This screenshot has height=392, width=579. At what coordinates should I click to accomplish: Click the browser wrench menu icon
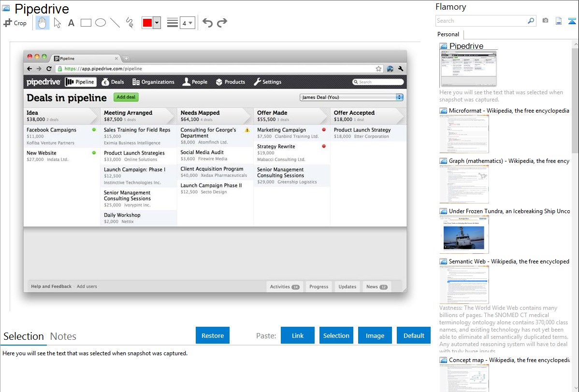point(401,69)
